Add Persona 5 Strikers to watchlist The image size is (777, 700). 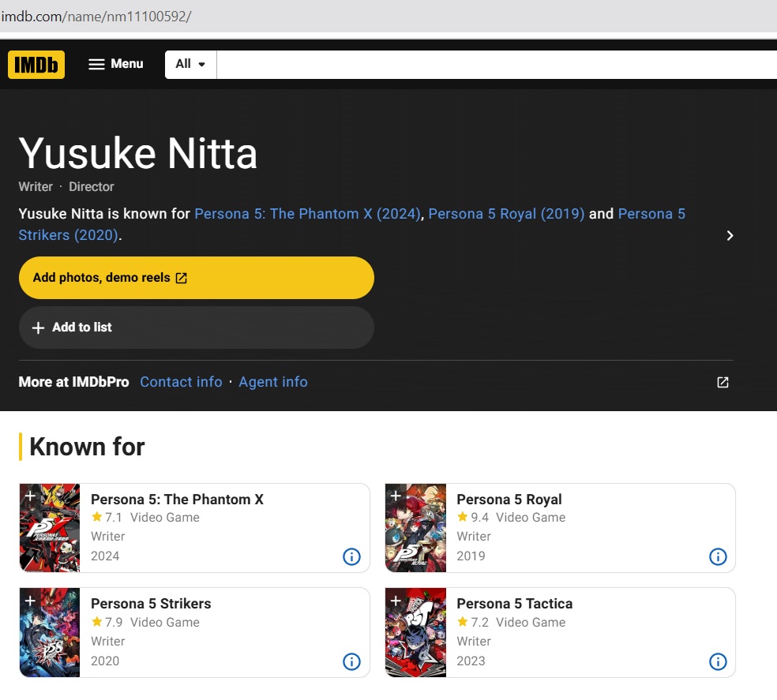(30, 601)
